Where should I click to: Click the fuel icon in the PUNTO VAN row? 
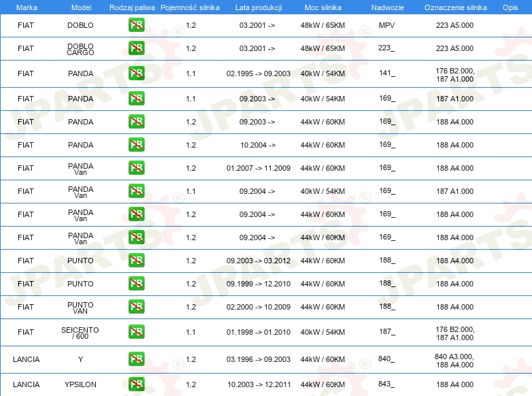tap(136, 307)
